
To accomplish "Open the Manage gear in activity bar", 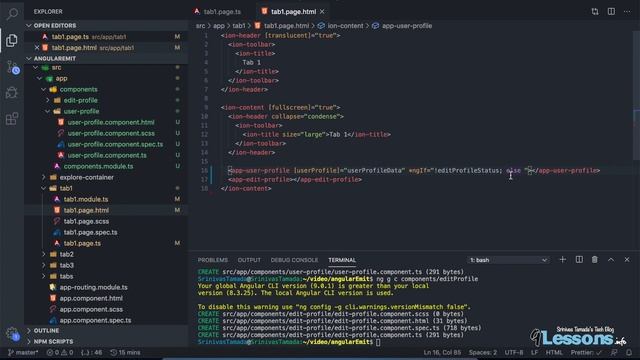I will click(12, 334).
